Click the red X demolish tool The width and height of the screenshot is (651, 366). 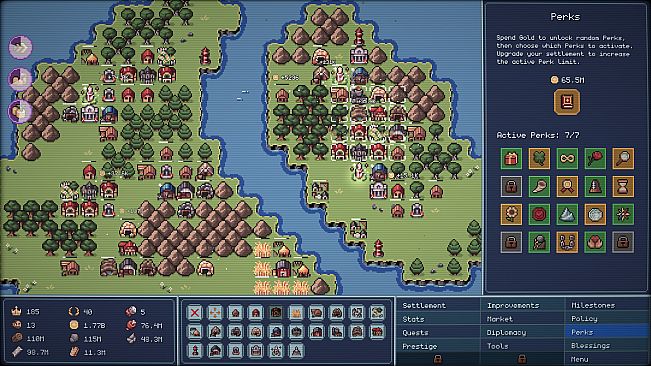pyautogui.click(x=194, y=312)
